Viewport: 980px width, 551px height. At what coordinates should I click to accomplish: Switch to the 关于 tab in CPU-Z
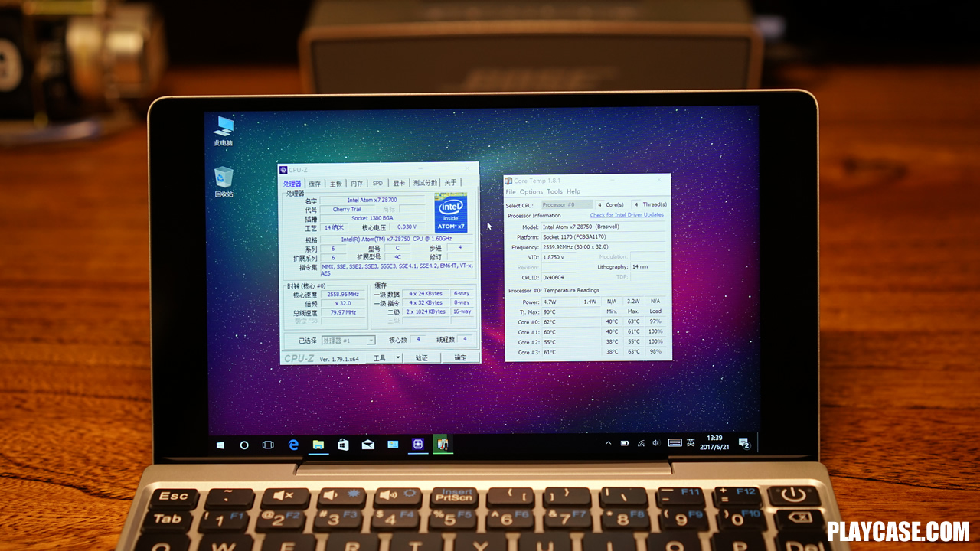tap(450, 182)
